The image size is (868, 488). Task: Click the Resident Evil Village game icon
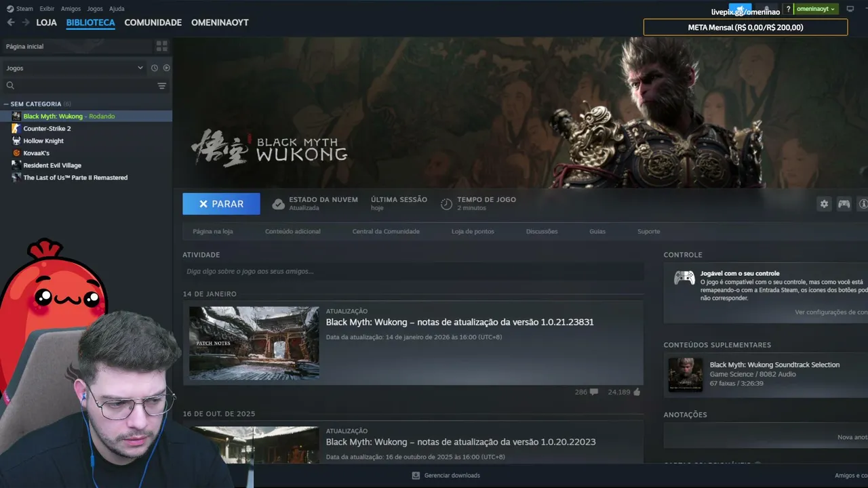tap(16, 165)
